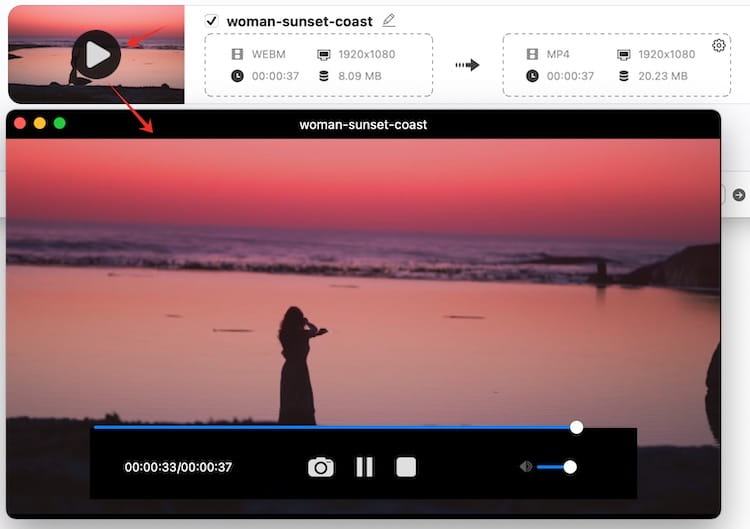Click the source 1920x1080 resolution value
750x529 pixels.
tap(367, 55)
